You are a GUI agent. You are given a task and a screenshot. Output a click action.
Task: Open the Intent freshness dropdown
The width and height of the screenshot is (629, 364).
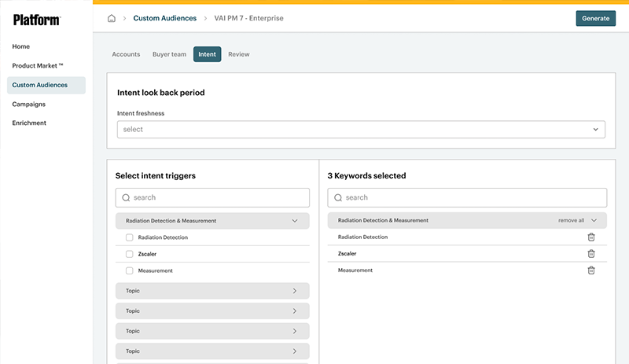click(x=361, y=129)
